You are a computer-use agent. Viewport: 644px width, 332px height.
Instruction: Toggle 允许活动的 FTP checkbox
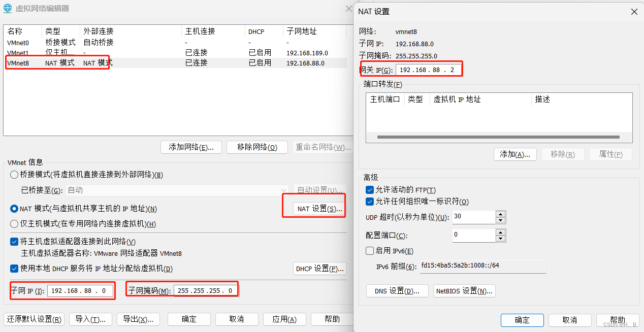point(370,190)
